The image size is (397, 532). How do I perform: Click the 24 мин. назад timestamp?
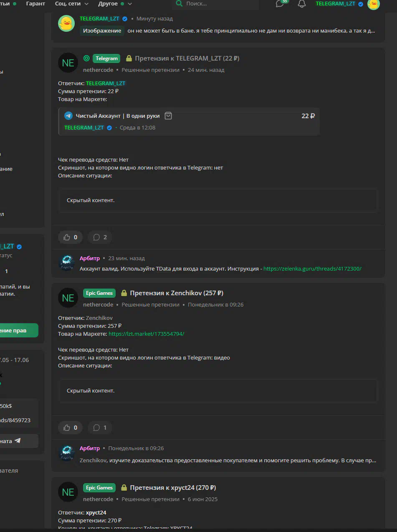coord(206,70)
